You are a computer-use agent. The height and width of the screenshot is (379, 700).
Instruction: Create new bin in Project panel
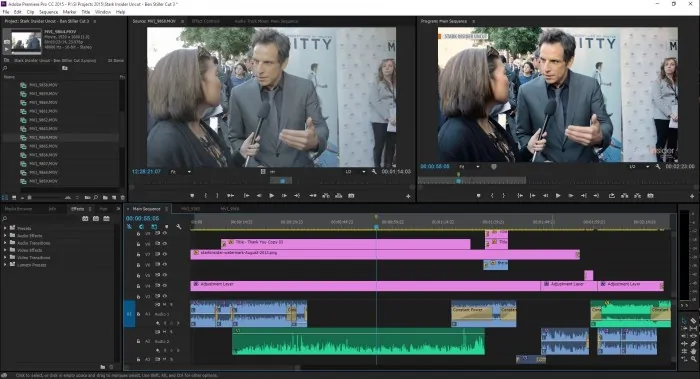105,197
